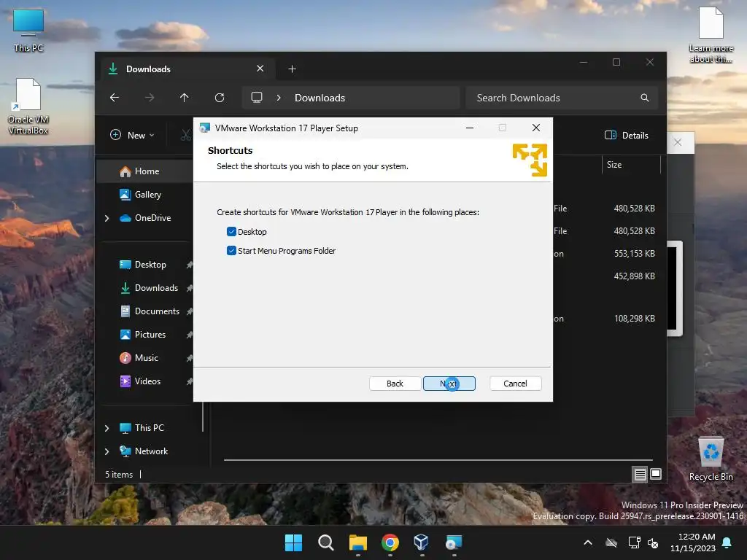Go Back in VMware setup wizard
The height and width of the screenshot is (560, 747).
click(395, 384)
